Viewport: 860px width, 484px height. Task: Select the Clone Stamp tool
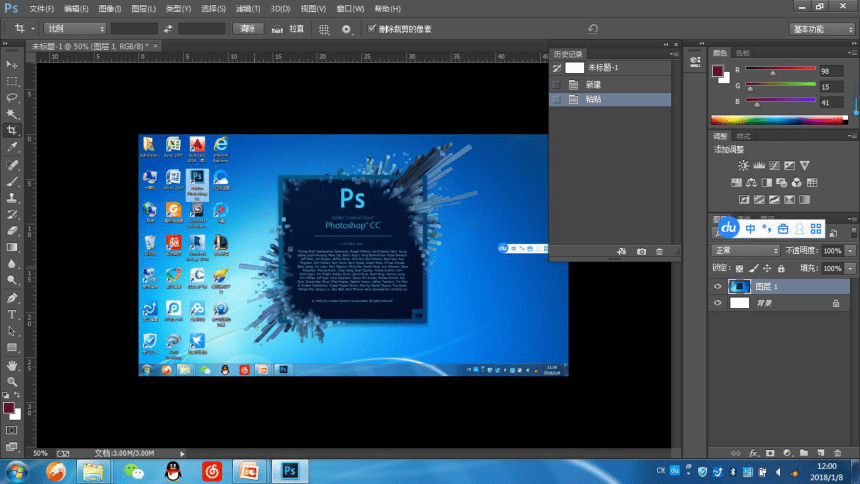tap(12, 198)
